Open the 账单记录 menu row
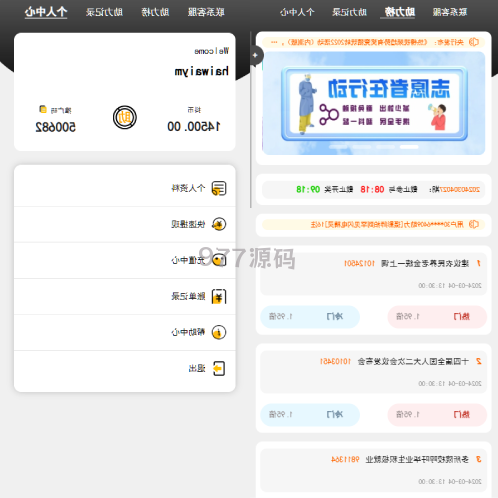The image size is (498, 498). pyautogui.click(x=125, y=296)
